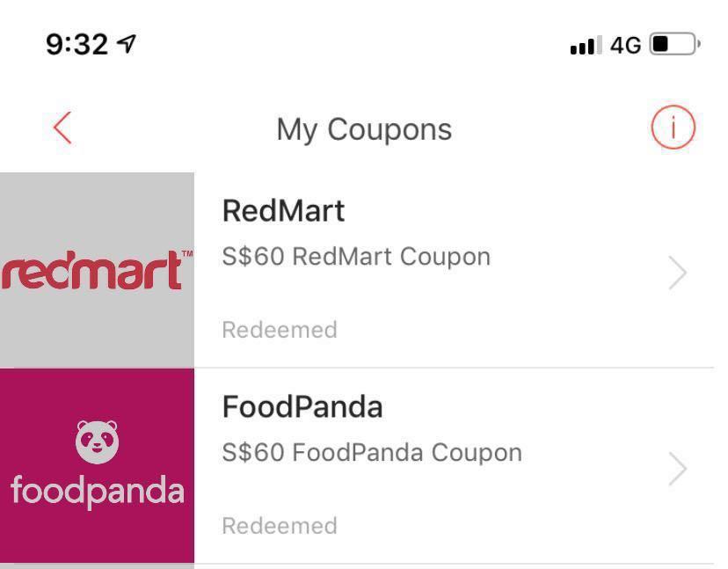Tap the 4G network indicator
This screenshot has width=728, height=569.
click(625, 46)
